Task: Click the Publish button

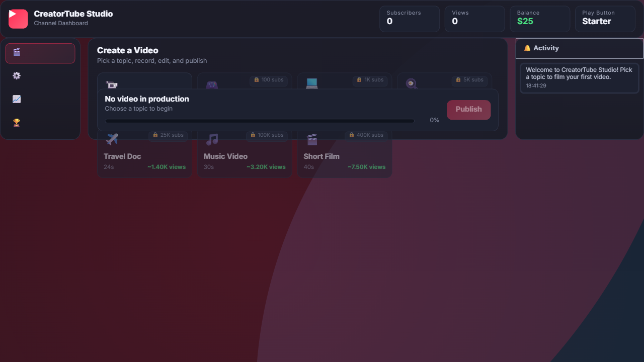Action: (x=468, y=110)
